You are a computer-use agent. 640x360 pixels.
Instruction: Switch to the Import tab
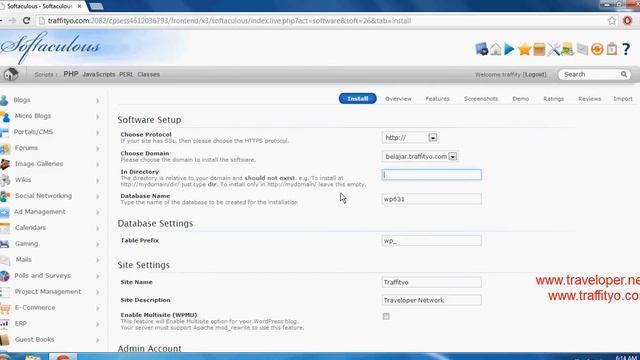pos(622,99)
